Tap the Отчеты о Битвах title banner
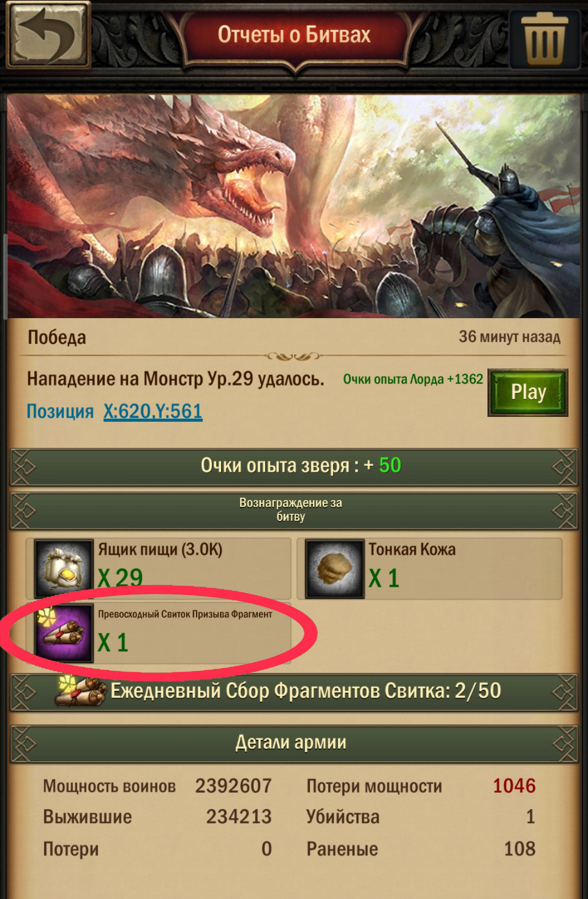The height and width of the screenshot is (899, 588). (294, 35)
